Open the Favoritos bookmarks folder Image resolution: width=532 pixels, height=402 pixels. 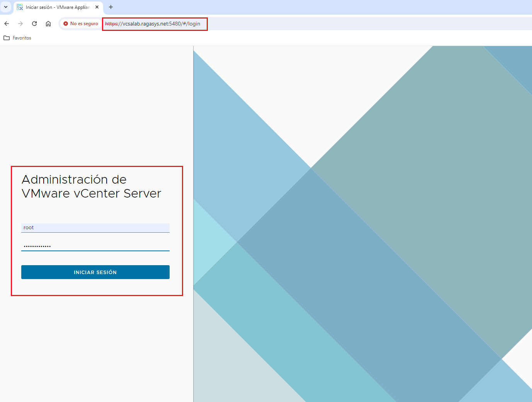[x=17, y=38]
